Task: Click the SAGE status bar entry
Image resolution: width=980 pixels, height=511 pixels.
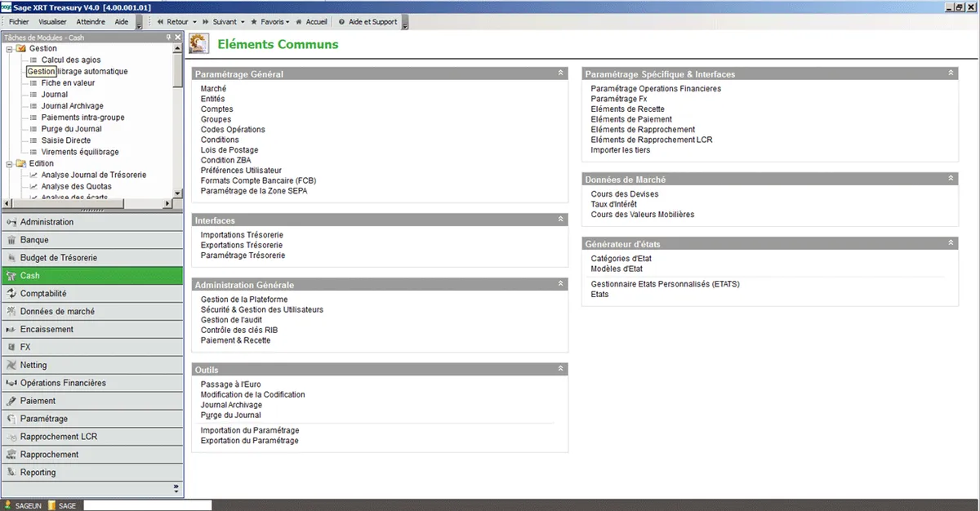Action: [x=62, y=505]
